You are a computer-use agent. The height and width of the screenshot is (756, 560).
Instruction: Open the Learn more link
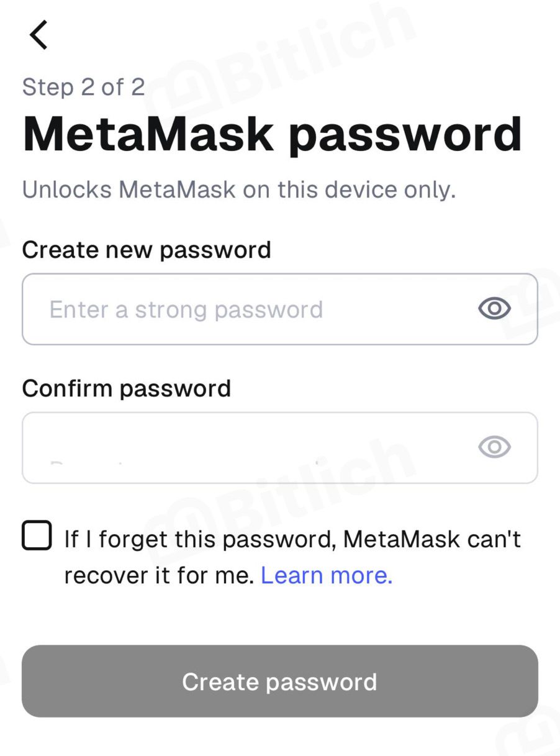click(327, 576)
